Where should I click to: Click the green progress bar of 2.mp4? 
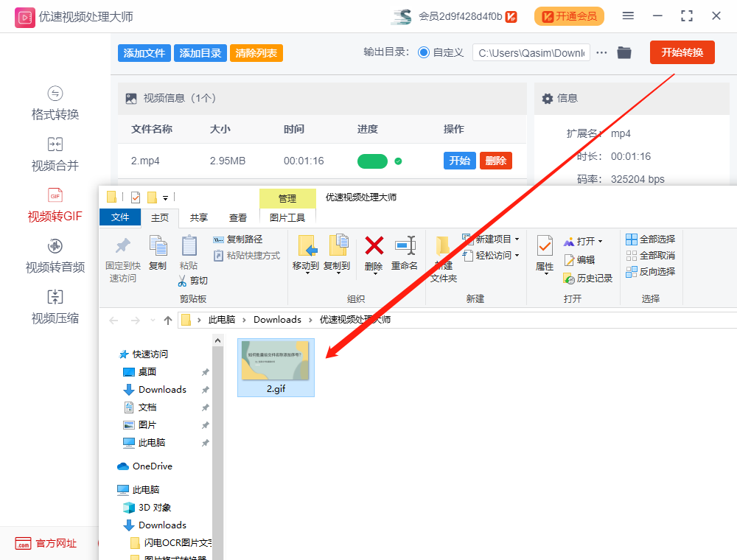(x=372, y=161)
